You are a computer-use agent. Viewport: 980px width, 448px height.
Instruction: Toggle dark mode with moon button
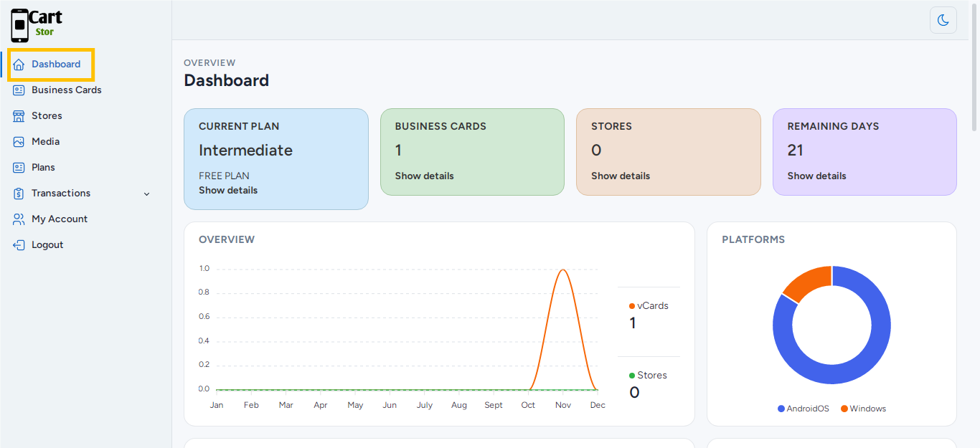click(x=943, y=19)
